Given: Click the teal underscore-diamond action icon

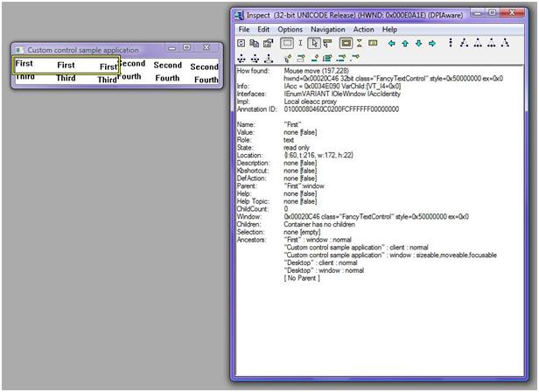Looking at the screenshot, I should click(x=314, y=59).
